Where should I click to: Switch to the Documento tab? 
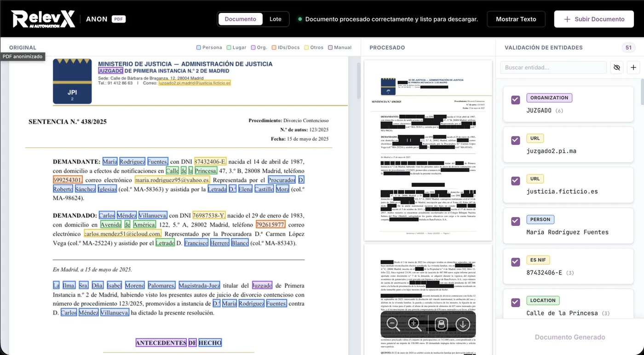coord(241,19)
